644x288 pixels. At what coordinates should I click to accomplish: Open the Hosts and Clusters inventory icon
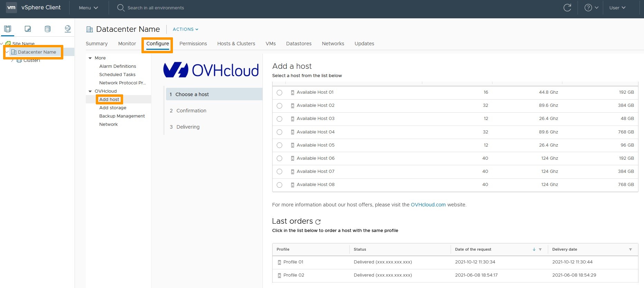point(8,29)
